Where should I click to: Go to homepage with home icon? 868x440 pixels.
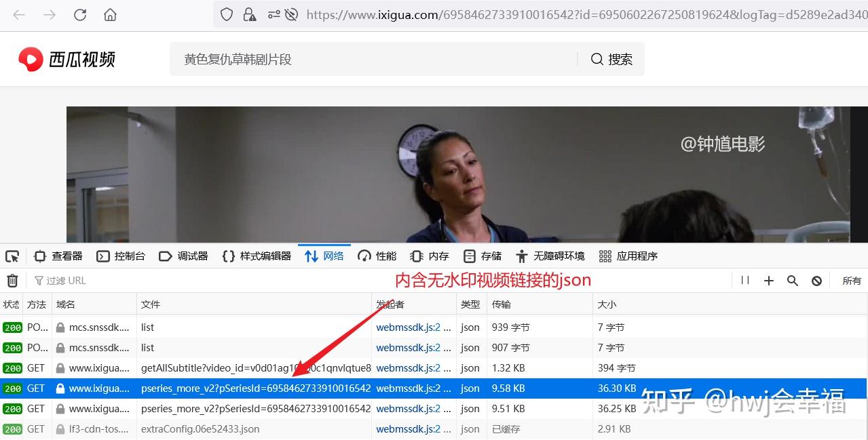[109, 14]
